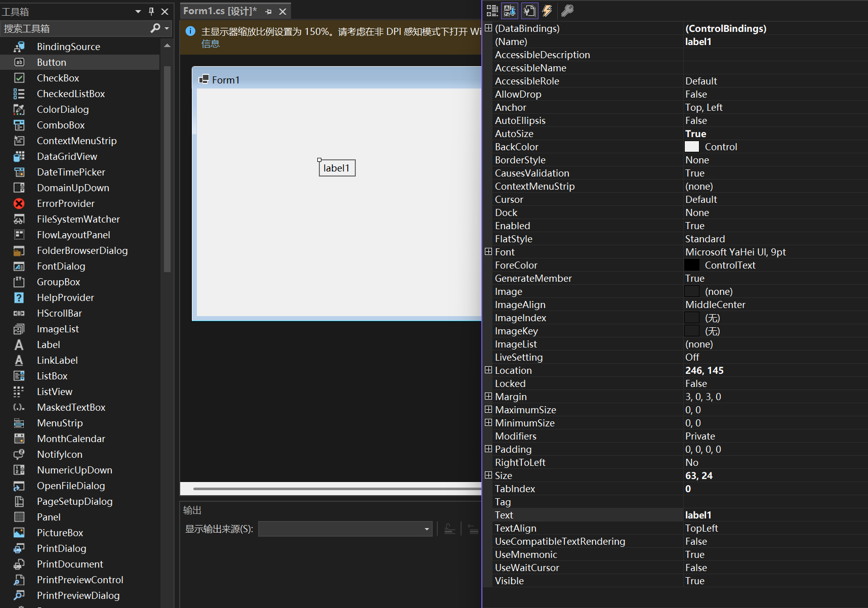Viewport: 868px width, 608px height.
Task: Select the Categorized view icon in Properties
Action: point(492,11)
